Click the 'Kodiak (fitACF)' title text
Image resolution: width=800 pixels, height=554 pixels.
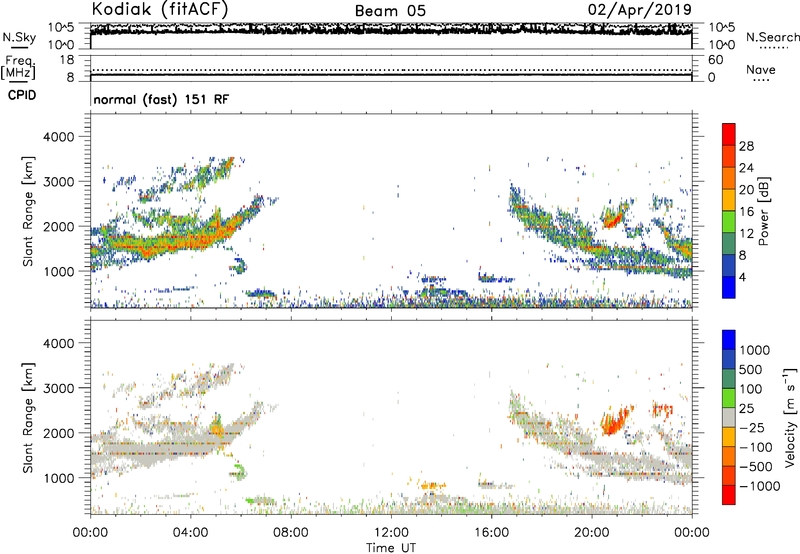(x=160, y=9)
